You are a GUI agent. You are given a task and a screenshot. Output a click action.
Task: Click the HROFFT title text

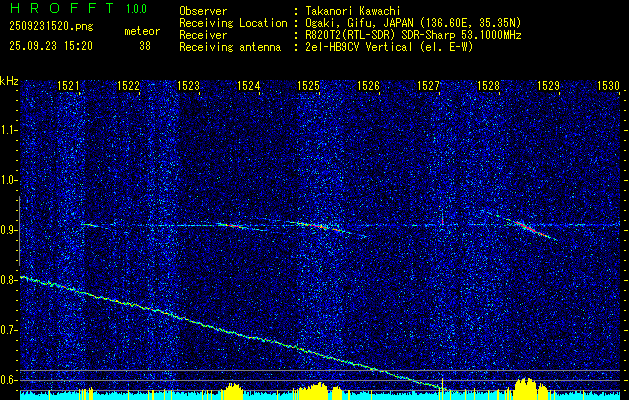pos(61,8)
